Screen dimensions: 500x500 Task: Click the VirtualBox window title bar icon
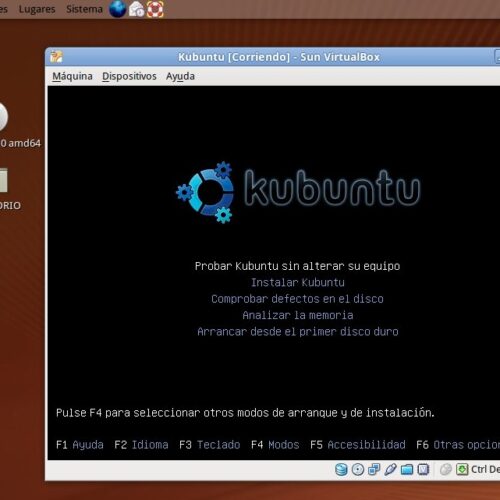tap(56, 57)
